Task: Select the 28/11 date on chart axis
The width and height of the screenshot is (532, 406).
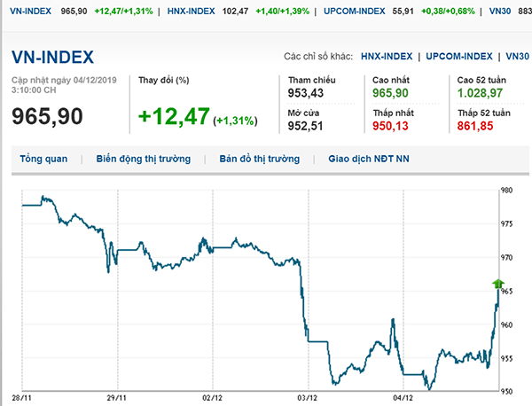Action: coord(22,398)
